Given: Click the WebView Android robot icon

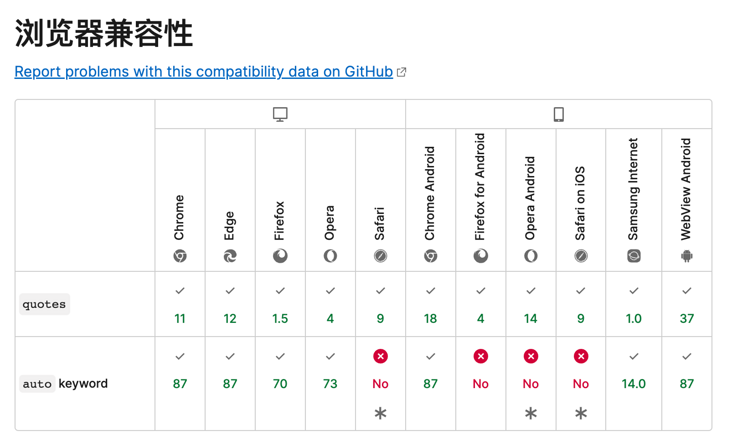Looking at the screenshot, I should click(687, 256).
